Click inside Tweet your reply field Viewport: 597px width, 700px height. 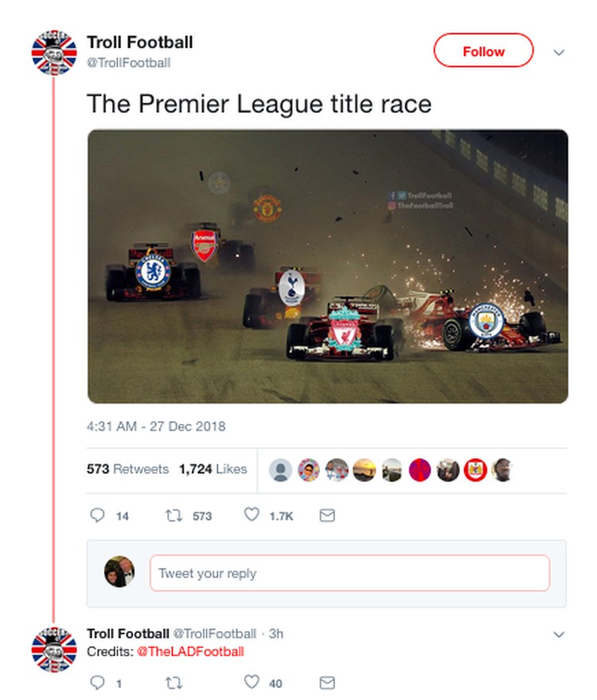coord(349,573)
